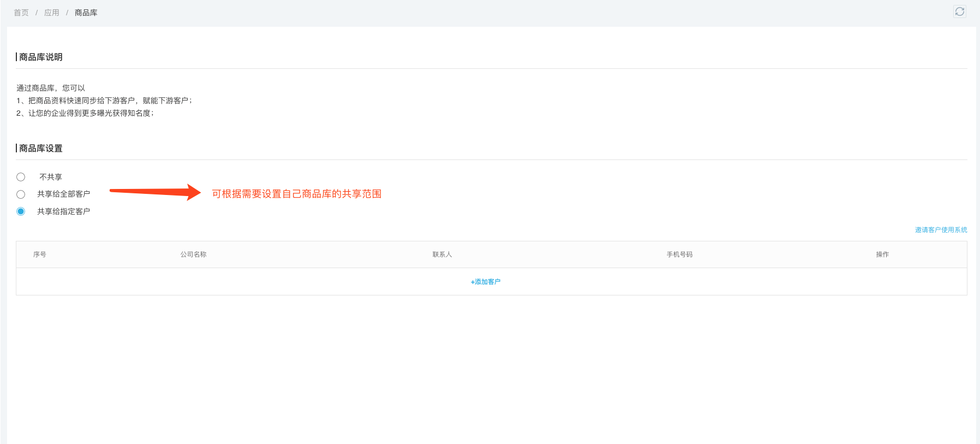Click the description line about 曝光 and 知名度

tap(85, 113)
